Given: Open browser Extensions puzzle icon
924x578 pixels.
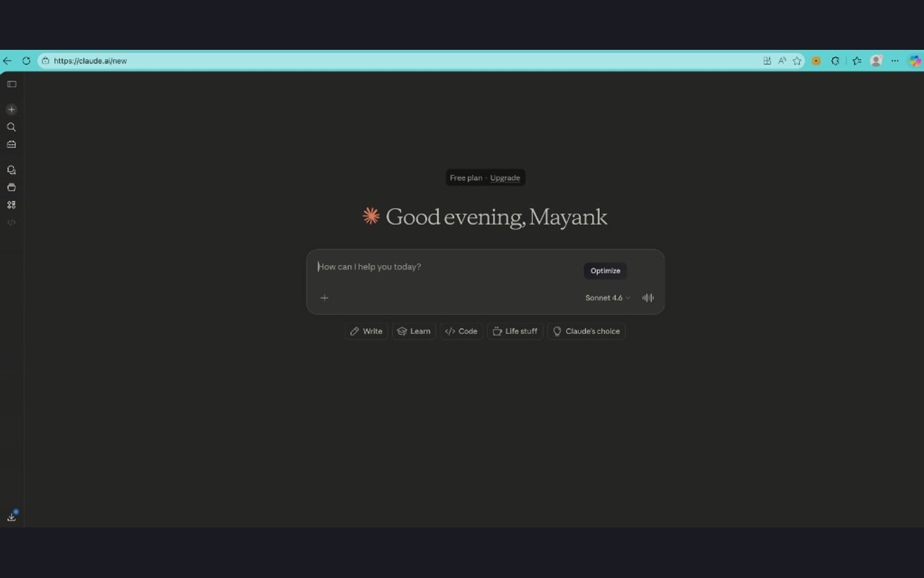Looking at the screenshot, I should (835, 61).
